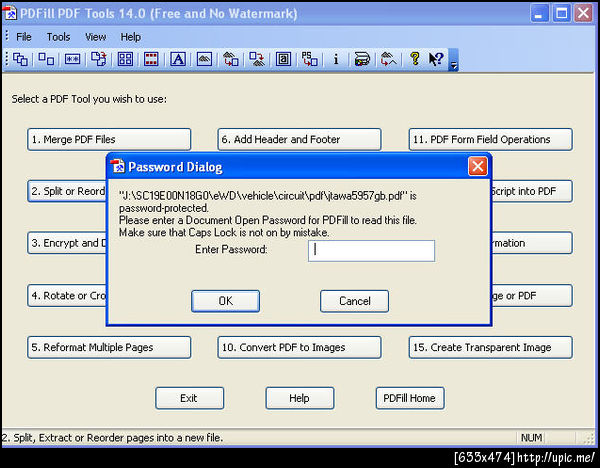The image size is (600, 468).
Task: Minimize the PDFill PDF Tools window
Action: click(x=540, y=13)
